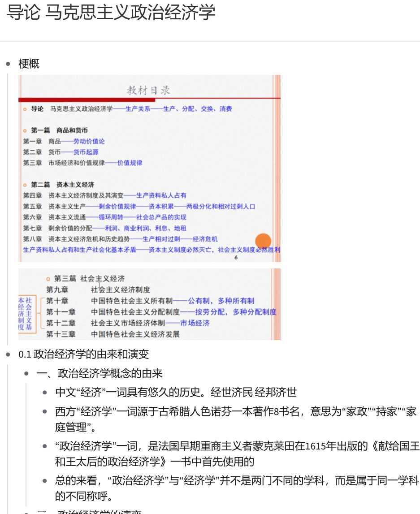
Task: Click the bullet next to 一、政治经济学概念的由来
Action: coord(26,374)
